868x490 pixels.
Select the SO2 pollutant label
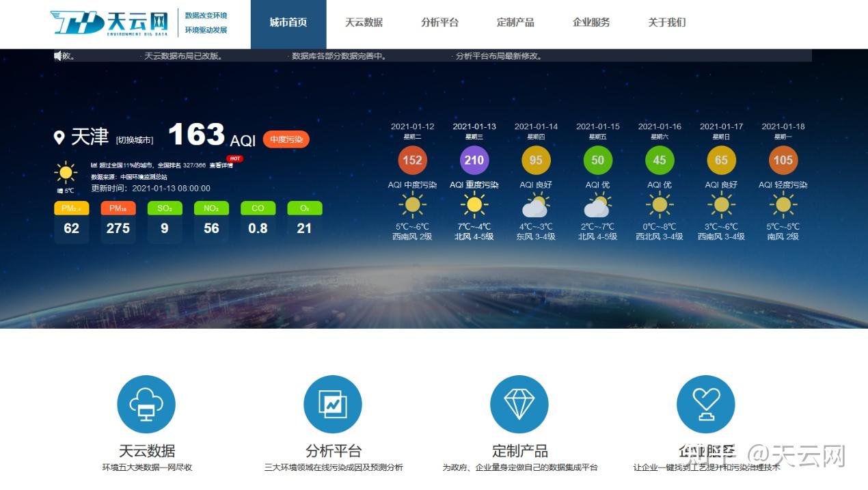coord(165,208)
